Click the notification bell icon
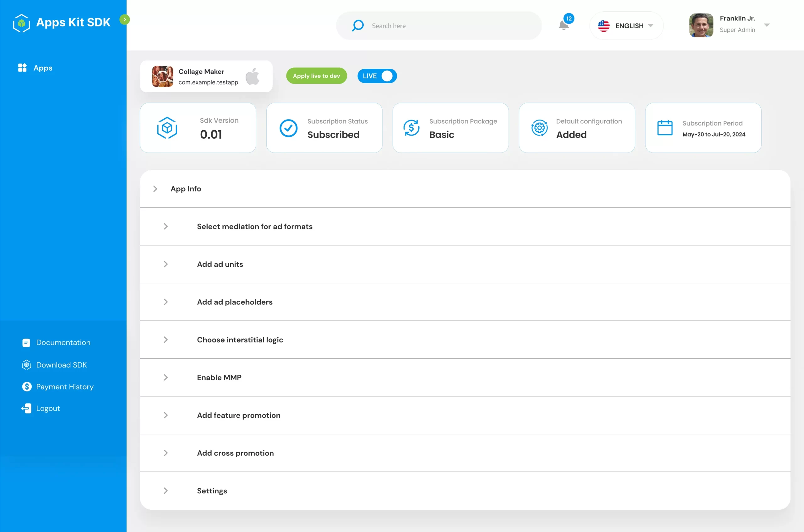 [x=563, y=25]
